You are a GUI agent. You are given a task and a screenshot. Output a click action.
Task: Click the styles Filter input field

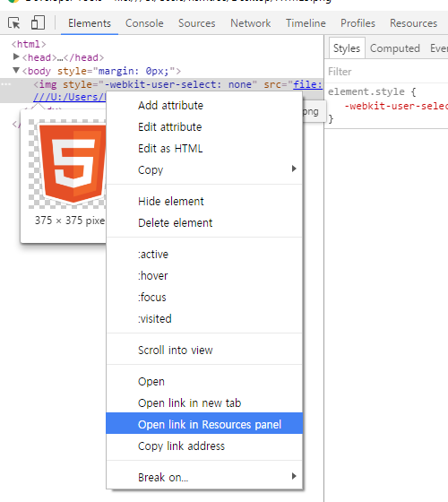387,72
